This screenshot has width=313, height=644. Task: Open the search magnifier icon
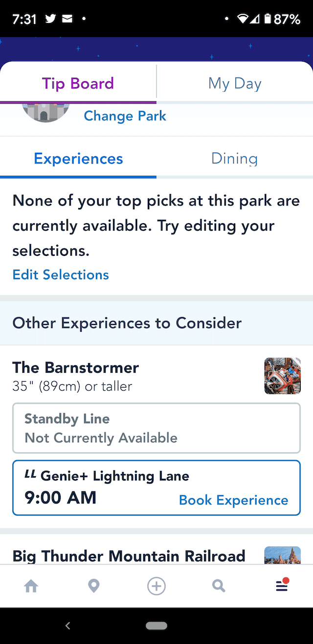[219, 586]
